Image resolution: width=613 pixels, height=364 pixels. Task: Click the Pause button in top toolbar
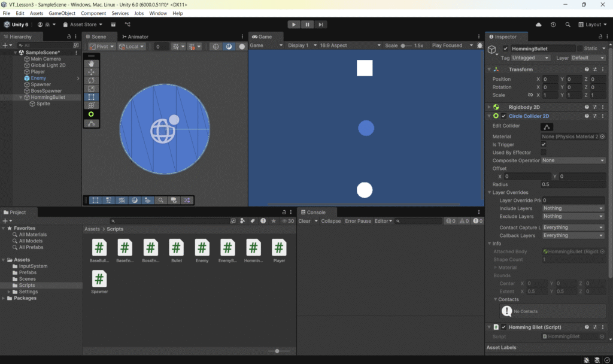308,25
